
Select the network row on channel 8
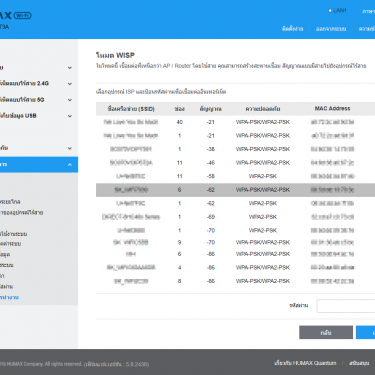click(x=235, y=281)
